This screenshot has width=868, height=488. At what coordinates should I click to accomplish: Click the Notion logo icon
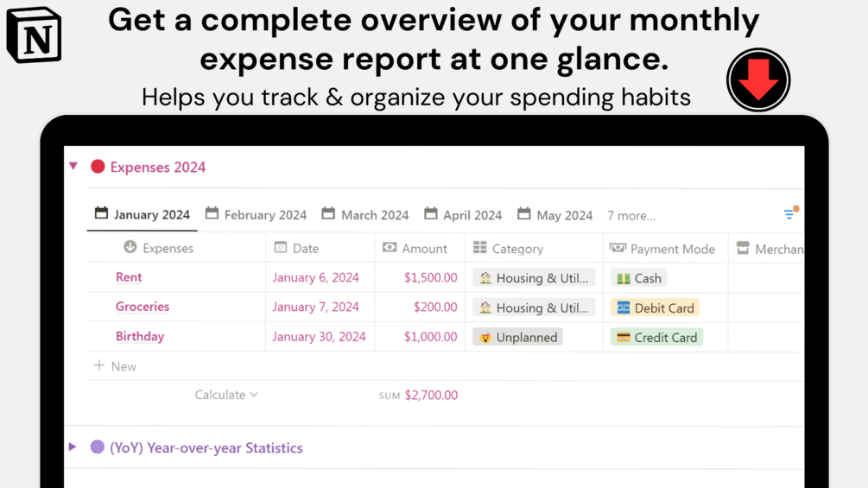point(35,35)
